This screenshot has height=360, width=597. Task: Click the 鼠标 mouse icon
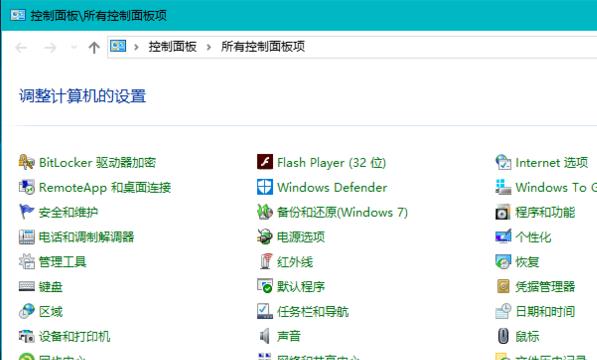click(x=503, y=336)
